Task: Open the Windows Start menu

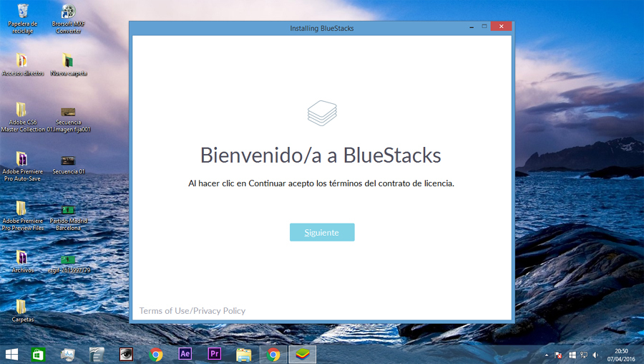Action: 12,354
